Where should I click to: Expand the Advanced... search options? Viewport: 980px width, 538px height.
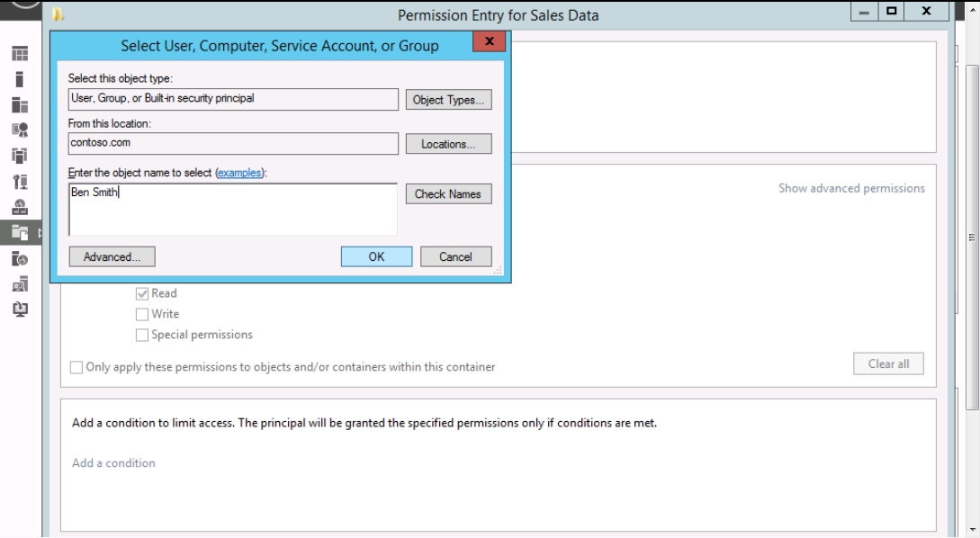(112, 256)
